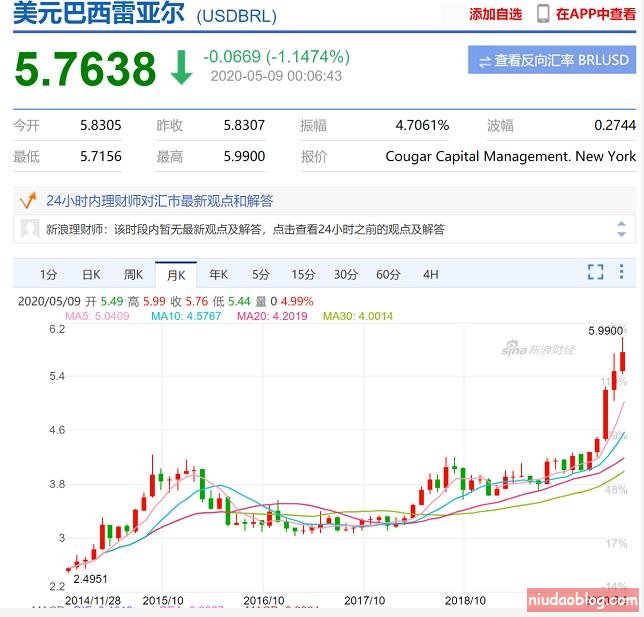Click the swap arrows icon on BRLUSD button

(x=484, y=61)
